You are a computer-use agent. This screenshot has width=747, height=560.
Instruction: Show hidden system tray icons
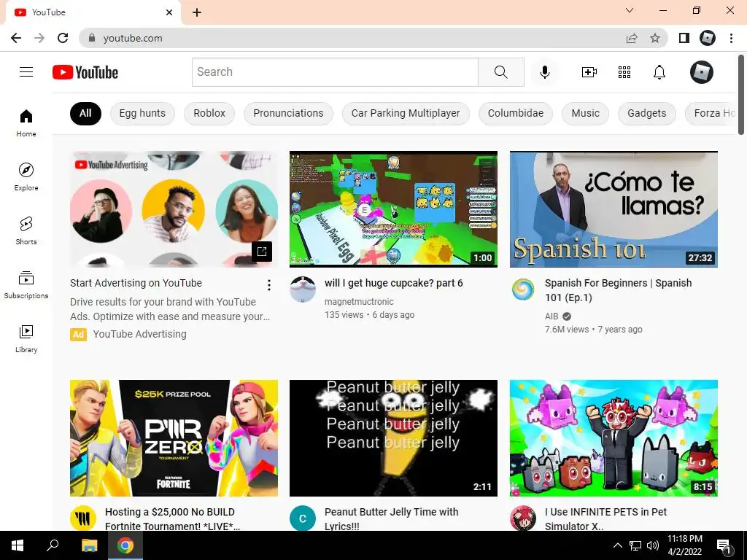(617, 545)
